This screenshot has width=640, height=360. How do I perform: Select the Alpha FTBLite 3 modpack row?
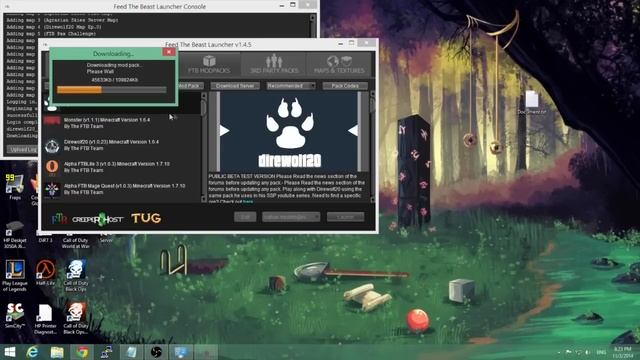(122, 167)
